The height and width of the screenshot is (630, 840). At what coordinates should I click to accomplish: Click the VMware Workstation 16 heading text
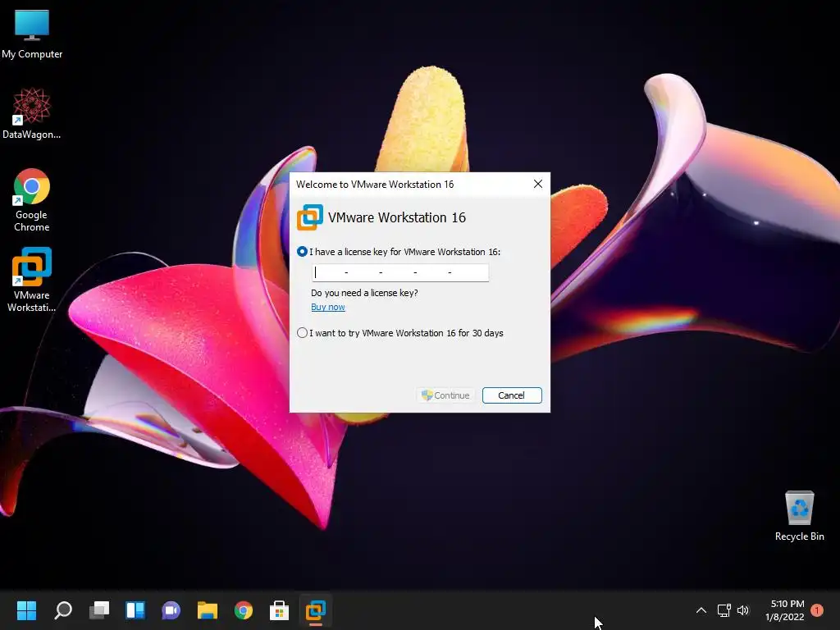[397, 217]
